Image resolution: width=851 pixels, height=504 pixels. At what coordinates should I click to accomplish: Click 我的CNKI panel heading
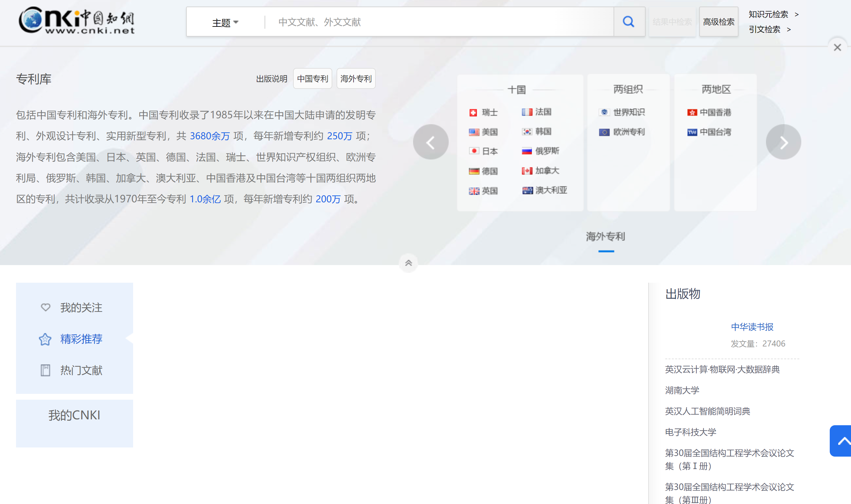(x=75, y=415)
